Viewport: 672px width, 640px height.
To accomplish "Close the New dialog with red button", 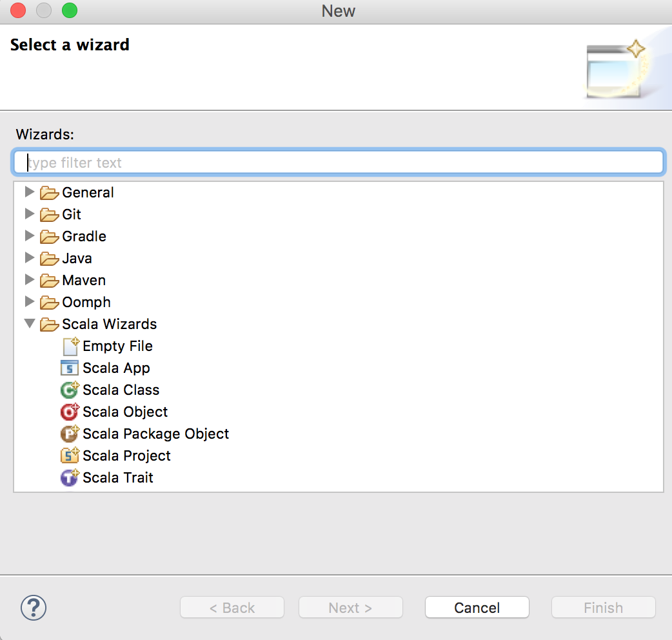I will coord(19,10).
